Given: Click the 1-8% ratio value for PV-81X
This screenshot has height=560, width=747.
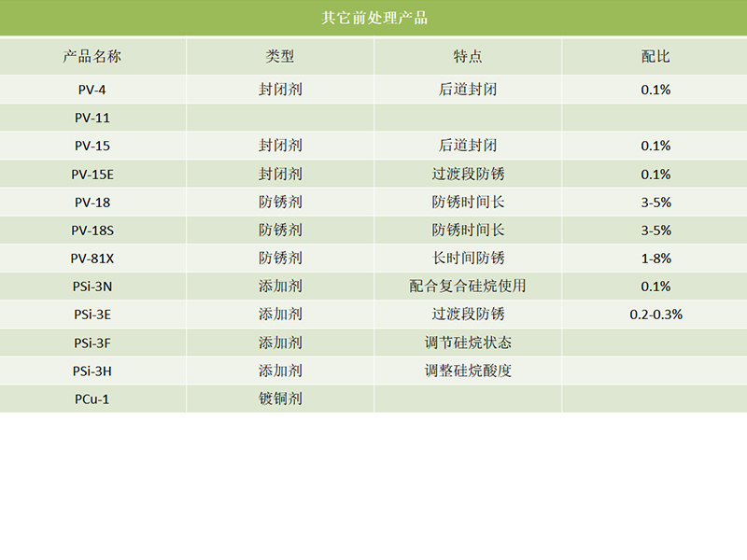Looking at the screenshot, I should (654, 258).
